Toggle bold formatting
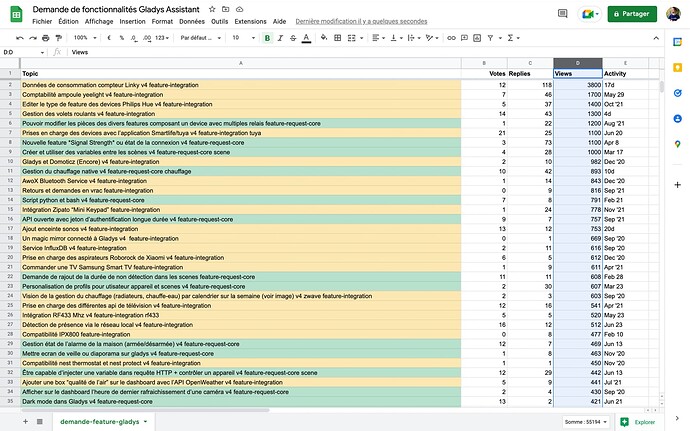The width and height of the screenshot is (690, 431). click(x=267, y=37)
